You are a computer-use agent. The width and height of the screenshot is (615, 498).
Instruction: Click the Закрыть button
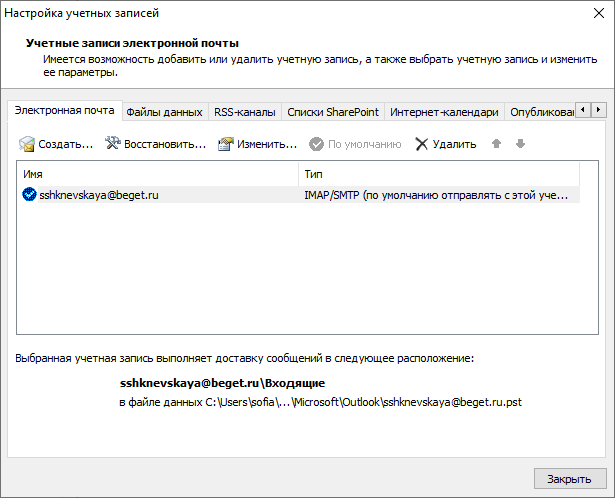(x=570, y=479)
